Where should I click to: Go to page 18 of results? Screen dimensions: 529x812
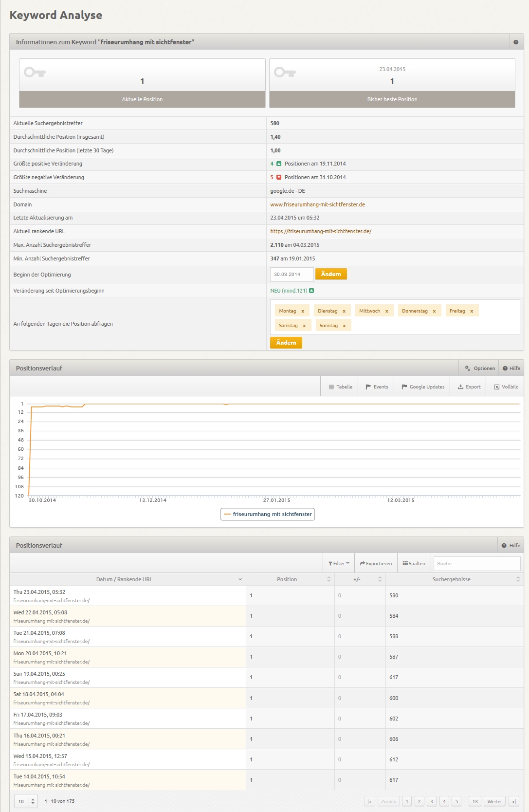(x=475, y=802)
